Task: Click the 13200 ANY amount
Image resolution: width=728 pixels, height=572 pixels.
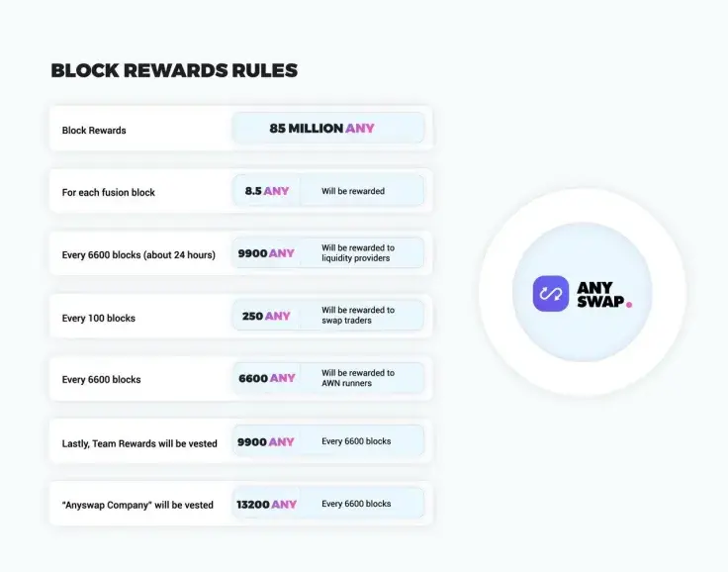Action: 266,504
